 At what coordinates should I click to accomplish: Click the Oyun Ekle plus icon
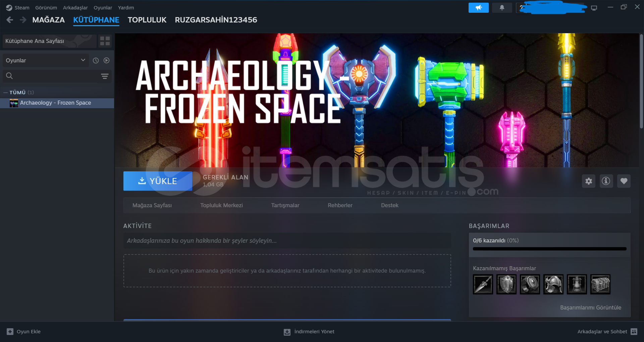pos(10,332)
